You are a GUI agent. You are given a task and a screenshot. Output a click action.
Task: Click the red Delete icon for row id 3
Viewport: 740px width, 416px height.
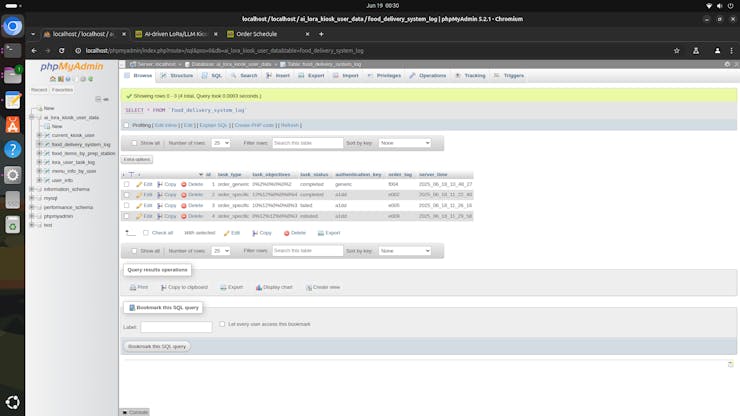pyautogui.click(x=184, y=205)
